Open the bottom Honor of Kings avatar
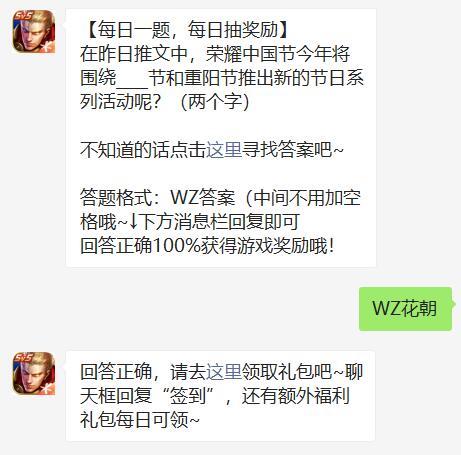461x455 pixels. coord(34,373)
